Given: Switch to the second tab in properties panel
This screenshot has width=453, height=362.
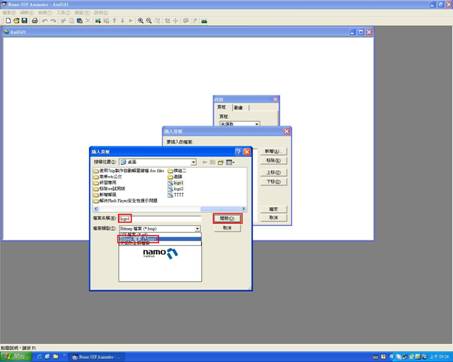Looking at the screenshot, I should (x=238, y=107).
